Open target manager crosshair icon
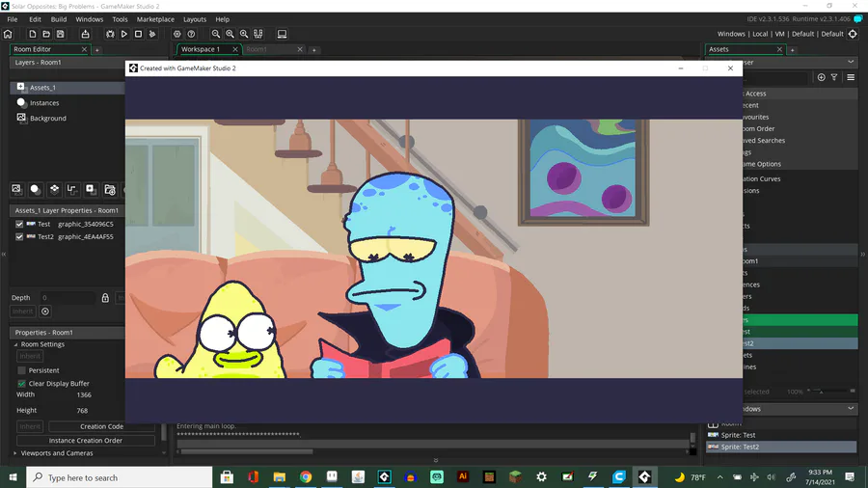 [854, 34]
